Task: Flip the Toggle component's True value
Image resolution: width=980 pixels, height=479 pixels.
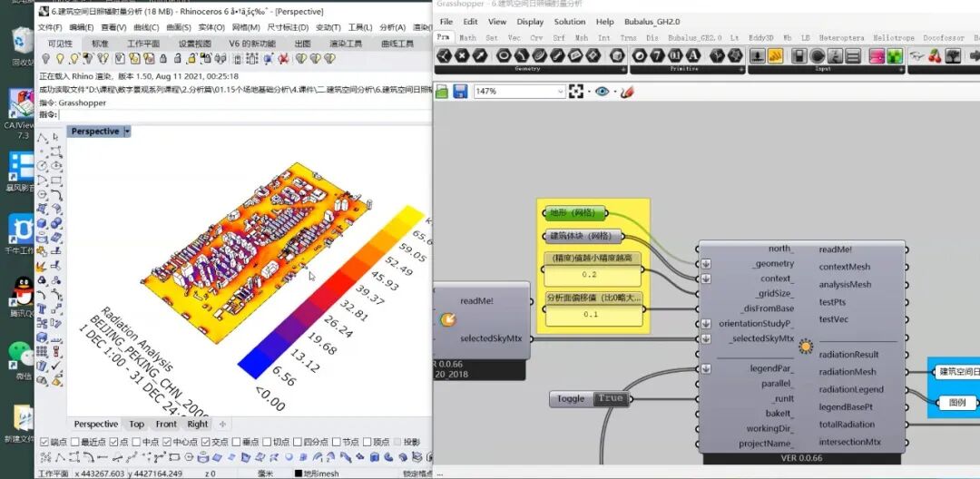Action: pos(610,398)
